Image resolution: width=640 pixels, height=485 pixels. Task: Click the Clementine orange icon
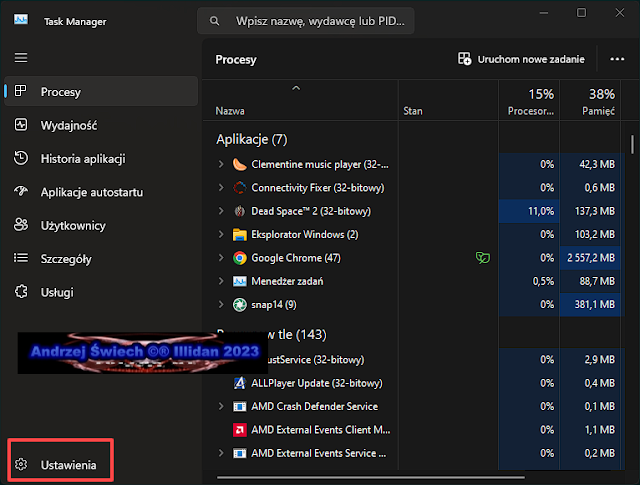point(240,164)
